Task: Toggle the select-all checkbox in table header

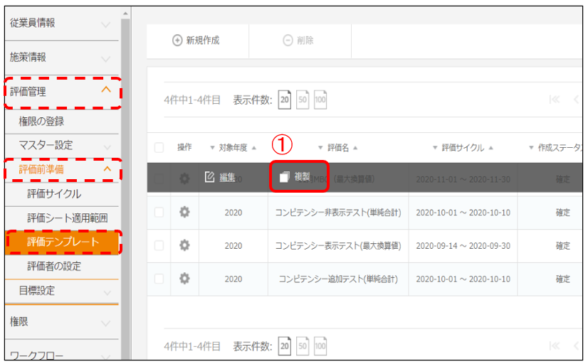Action: point(159,148)
